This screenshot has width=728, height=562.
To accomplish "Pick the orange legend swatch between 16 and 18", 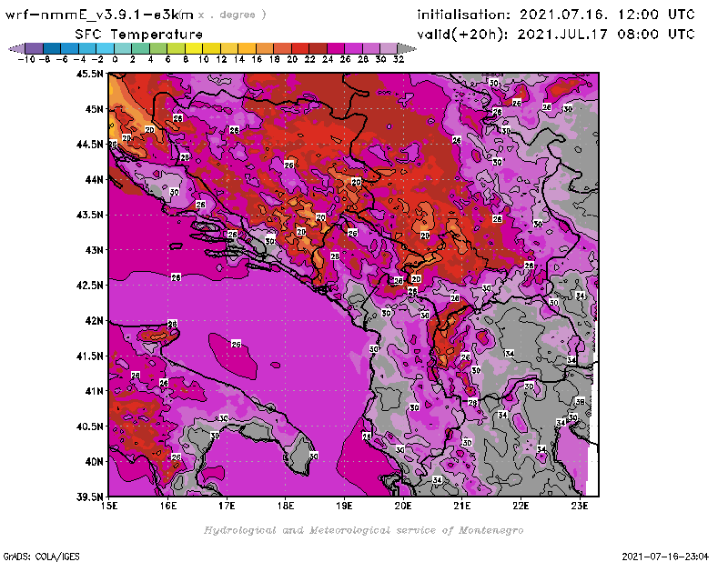I will coord(264,48).
